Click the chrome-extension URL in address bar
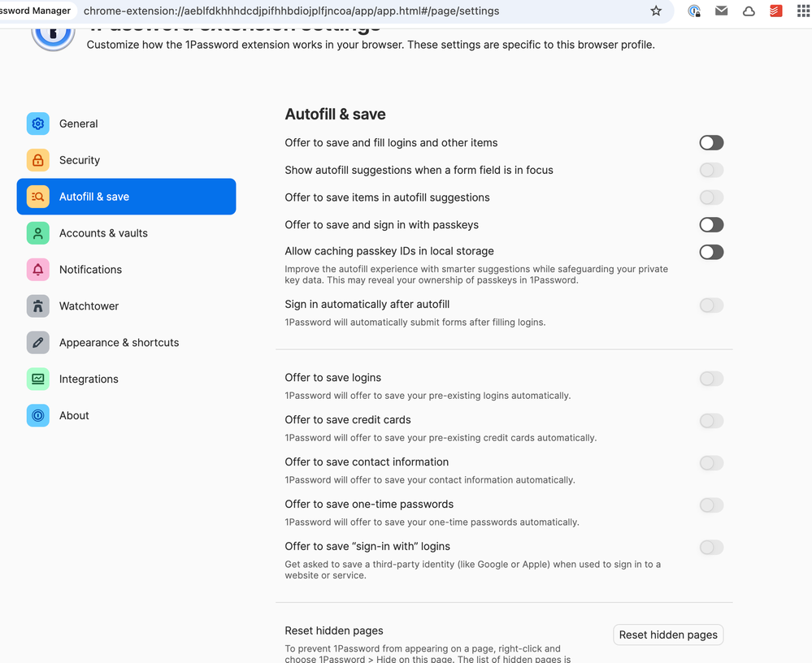This screenshot has height=663, width=812. pyautogui.click(x=291, y=11)
